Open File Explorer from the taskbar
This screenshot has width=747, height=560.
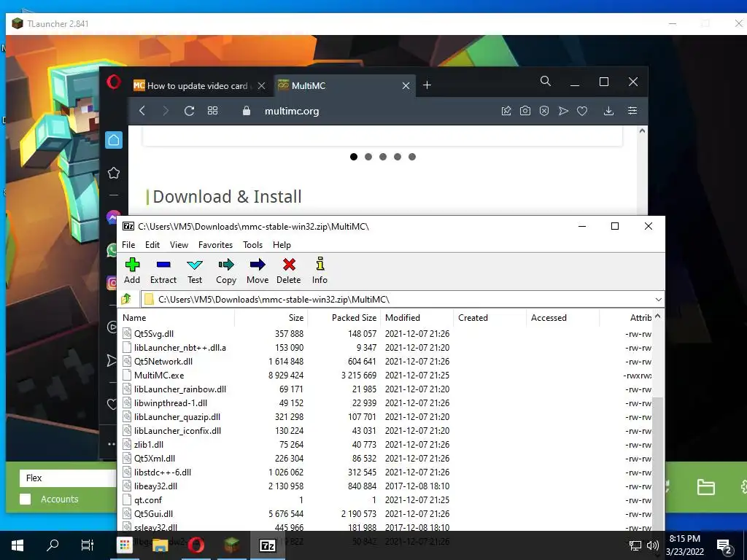160,545
